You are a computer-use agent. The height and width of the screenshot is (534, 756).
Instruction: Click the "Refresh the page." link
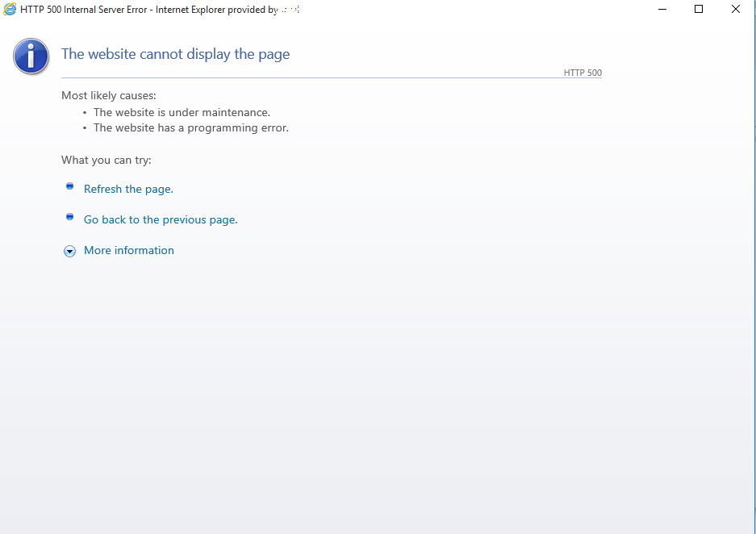pyautogui.click(x=128, y=190)
